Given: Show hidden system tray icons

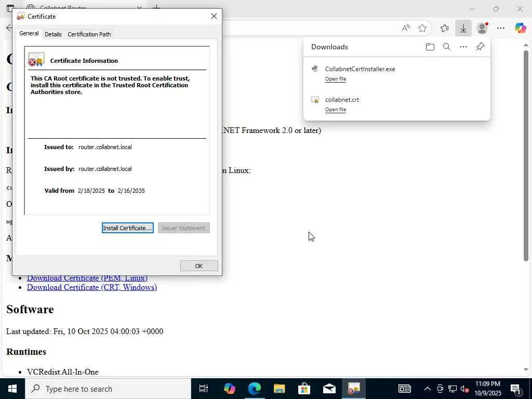Looking at the screenshot, I should tap(428, 389).
